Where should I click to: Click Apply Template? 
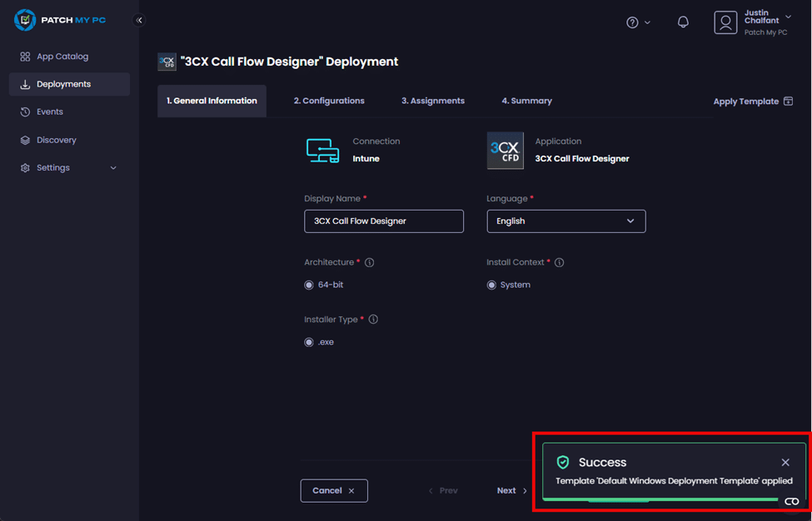point(752,102)
